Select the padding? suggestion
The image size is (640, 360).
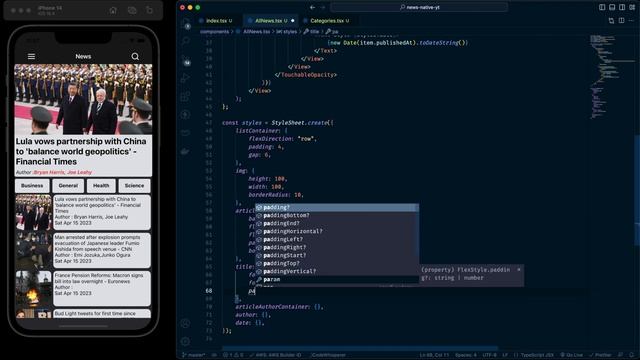337,207
